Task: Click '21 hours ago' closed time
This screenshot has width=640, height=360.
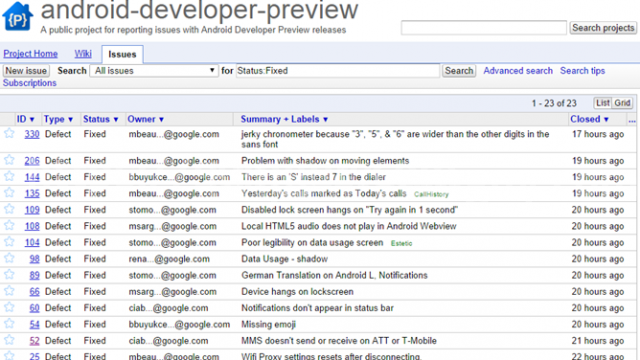Action: (598, 340)
